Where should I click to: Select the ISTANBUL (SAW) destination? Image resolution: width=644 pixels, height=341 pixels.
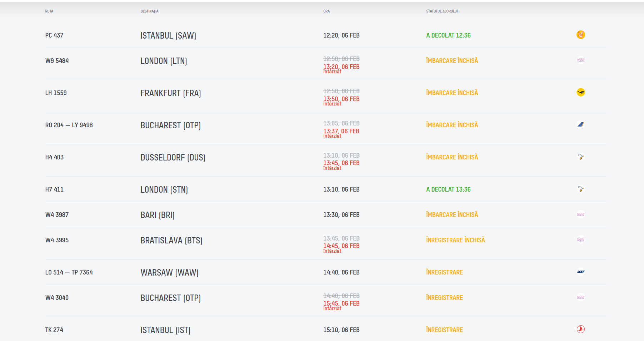(168, 35)
